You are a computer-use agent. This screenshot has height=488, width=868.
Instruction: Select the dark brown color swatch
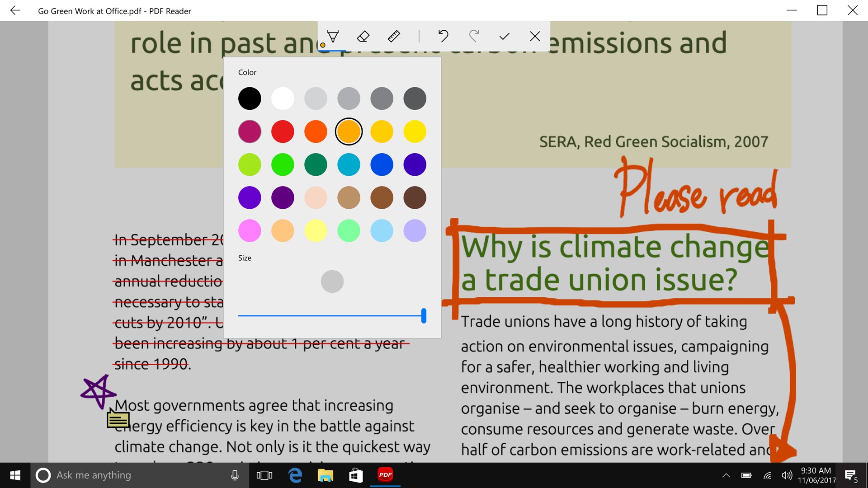415,197
